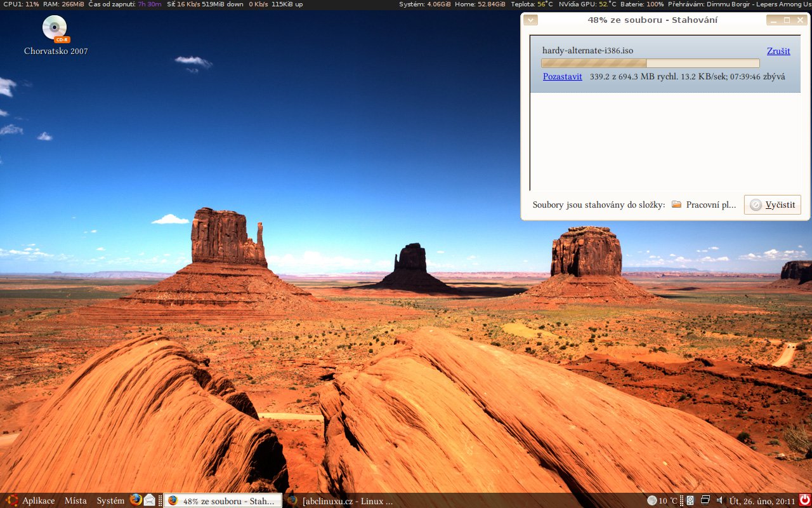Viewport: 812px width, 508px height.
Task: Launch Firefox from the bottom panel launcher
Action: (x=136, y=500)
